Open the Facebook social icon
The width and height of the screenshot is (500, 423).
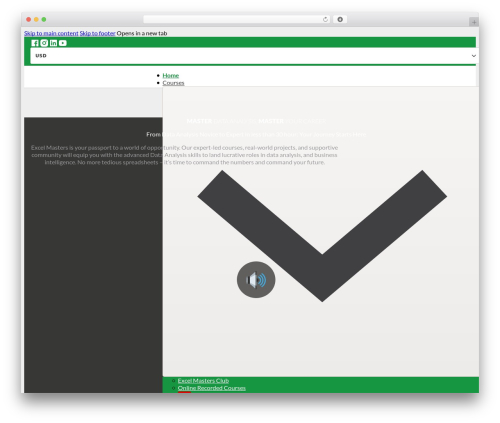35,43
